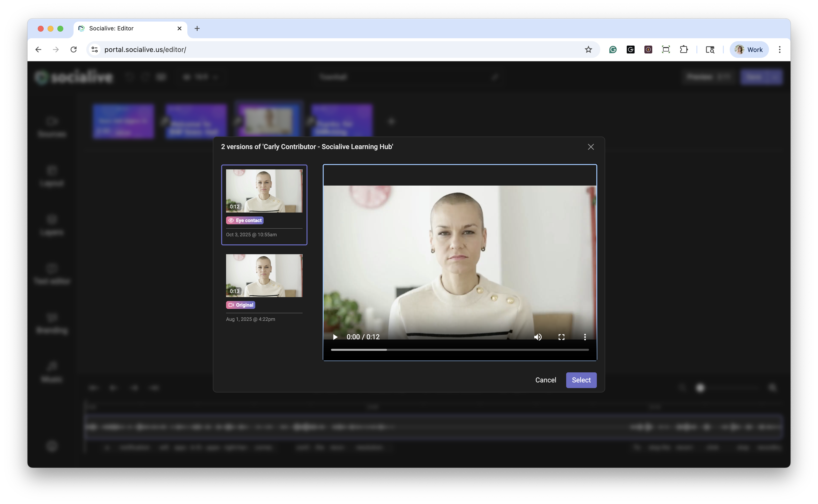This screenshot has height=504, width=818.
Task: Open video player more options menu
Action: (585, 337)
